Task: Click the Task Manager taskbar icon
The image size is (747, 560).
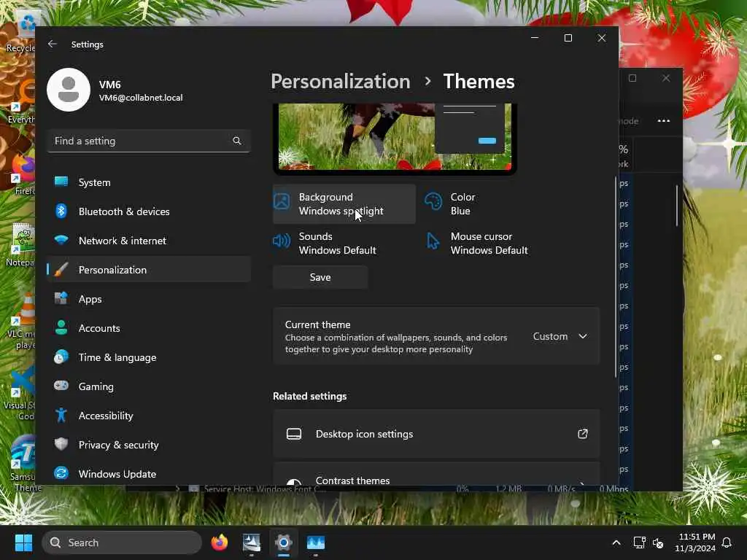Action: 315,542
